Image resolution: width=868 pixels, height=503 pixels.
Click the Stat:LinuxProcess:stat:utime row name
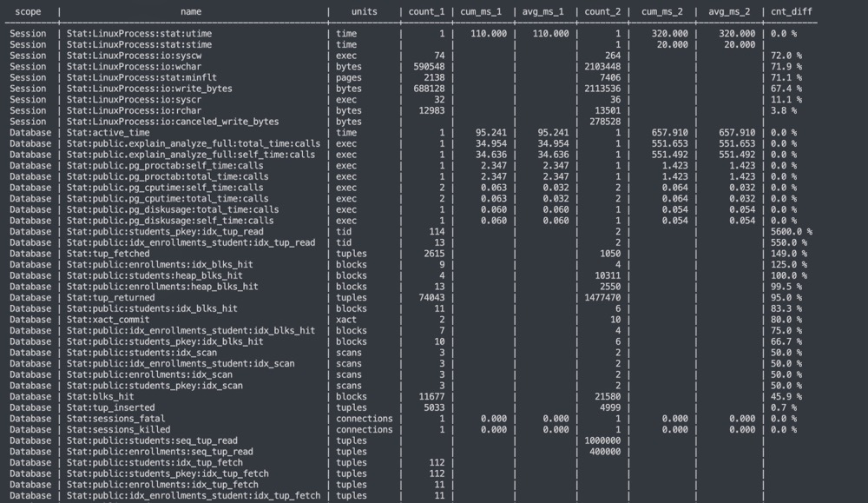[x=140, y=33]
